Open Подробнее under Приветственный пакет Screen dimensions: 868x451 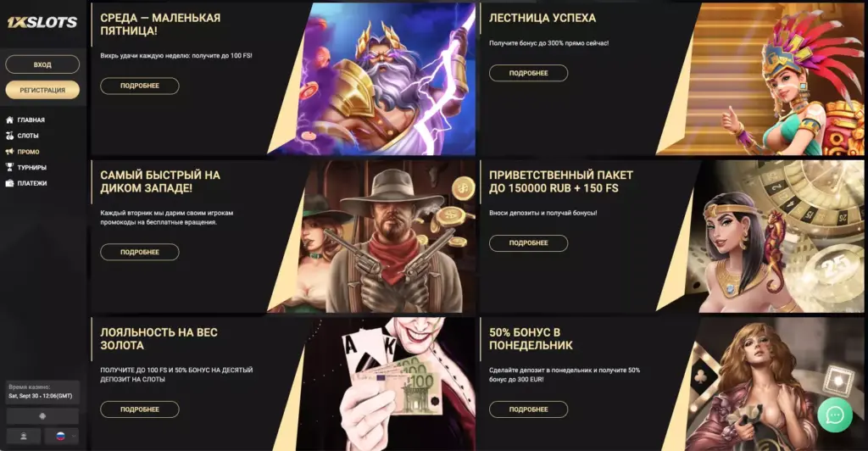point(528,243)
